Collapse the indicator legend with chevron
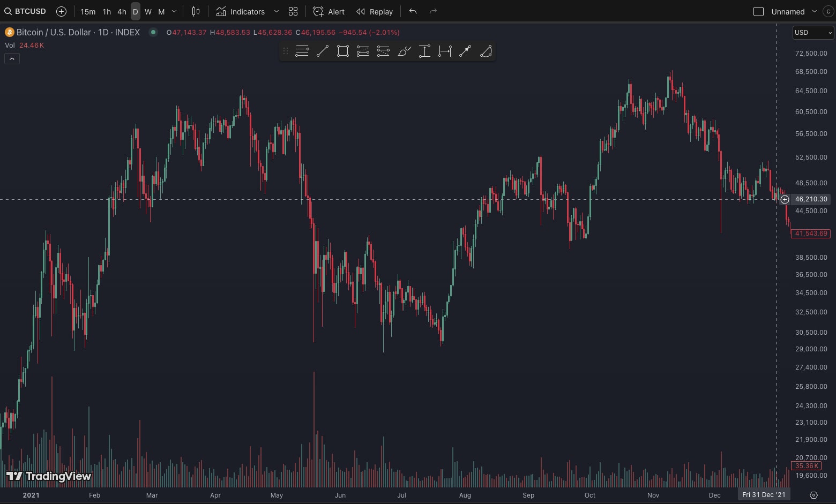This screenshot has width=836, height=504. (12, 59)
